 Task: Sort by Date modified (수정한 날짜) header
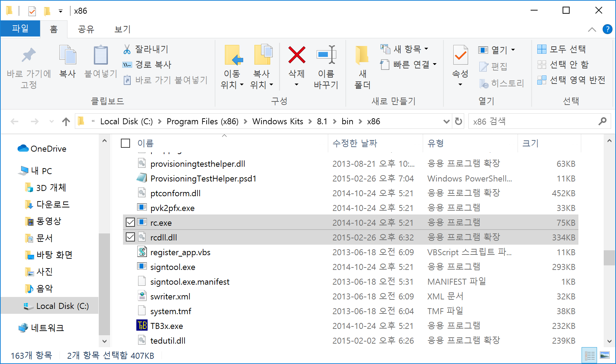(x=355, y=143)
